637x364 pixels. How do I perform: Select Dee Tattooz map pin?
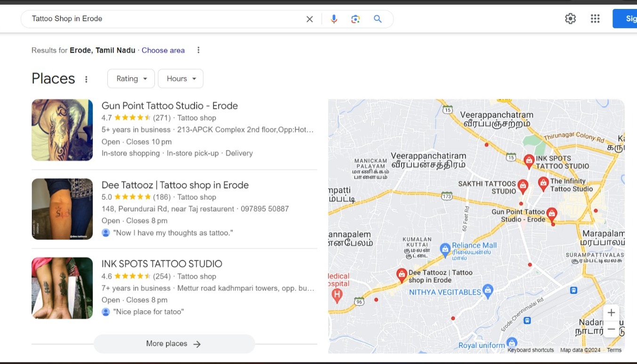pos(402,275)
